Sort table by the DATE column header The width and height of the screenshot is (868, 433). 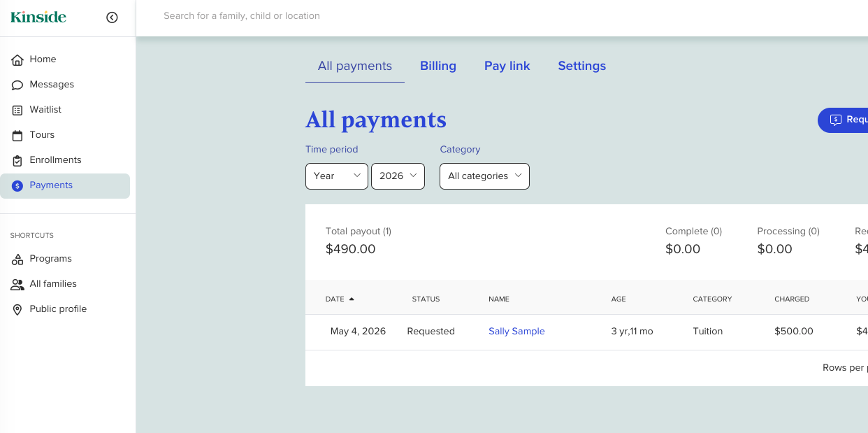(x=335, y=299)
